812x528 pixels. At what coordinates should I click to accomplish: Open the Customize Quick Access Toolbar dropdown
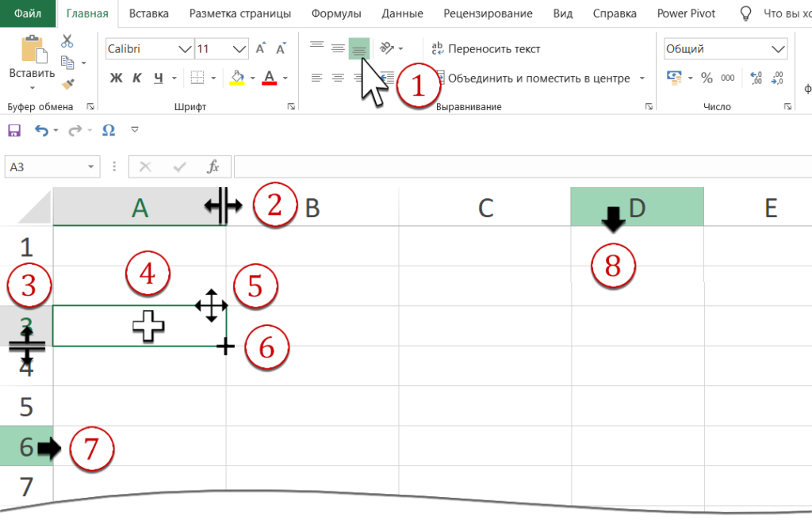pyautogui.click(x=135, y=129)
